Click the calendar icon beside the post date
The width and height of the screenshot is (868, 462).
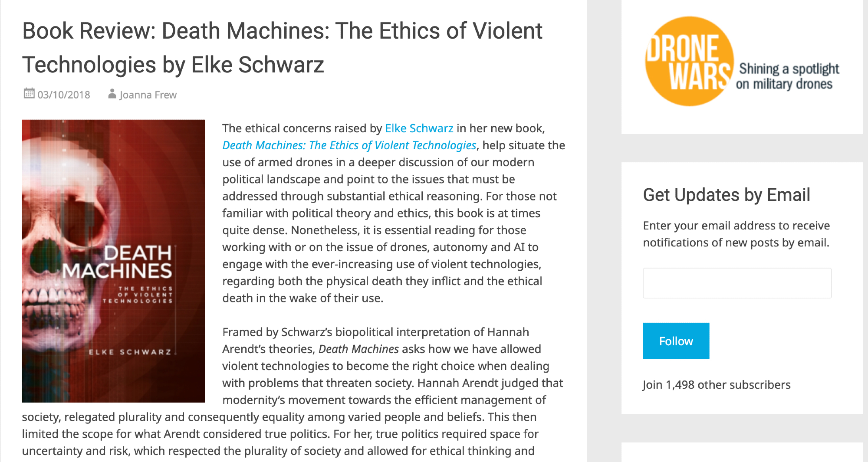pos(29,94)
